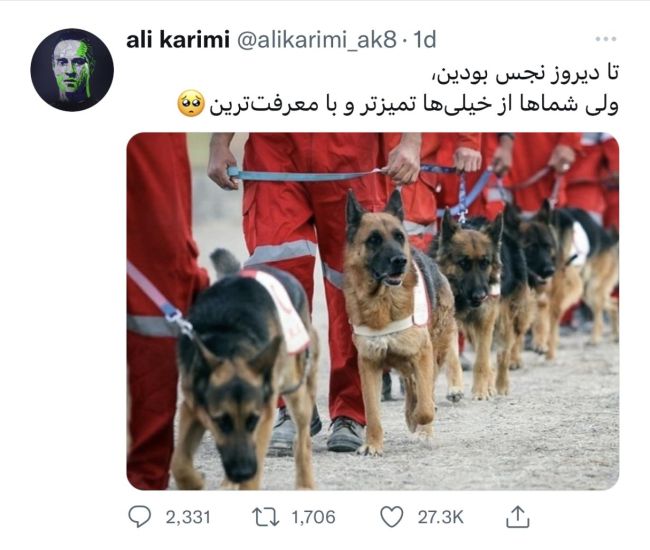
Task: Open the share upload icon
Action: point(518,516)
